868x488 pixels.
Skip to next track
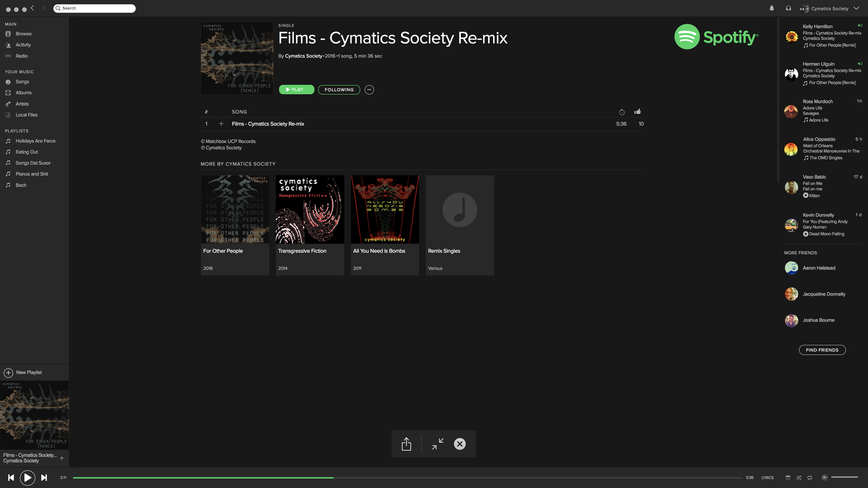coord(44,478)
